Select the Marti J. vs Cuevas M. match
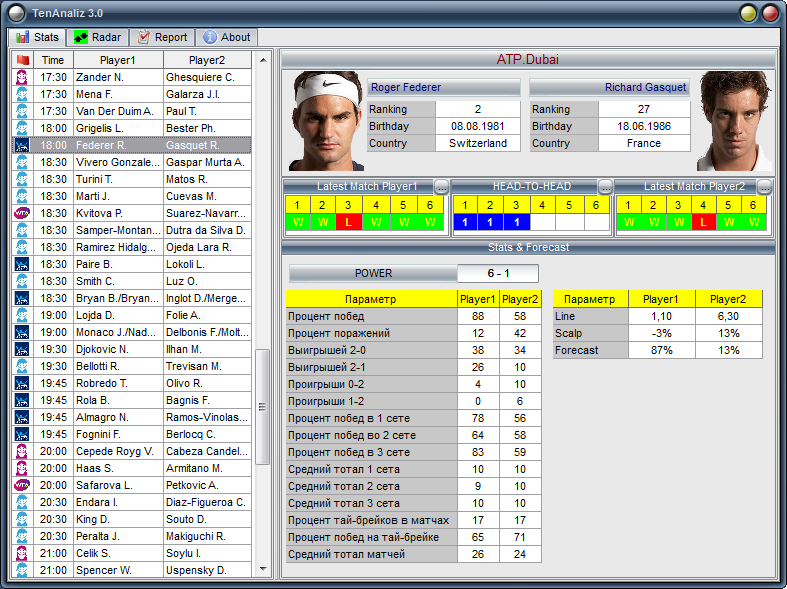 (132, 197)
